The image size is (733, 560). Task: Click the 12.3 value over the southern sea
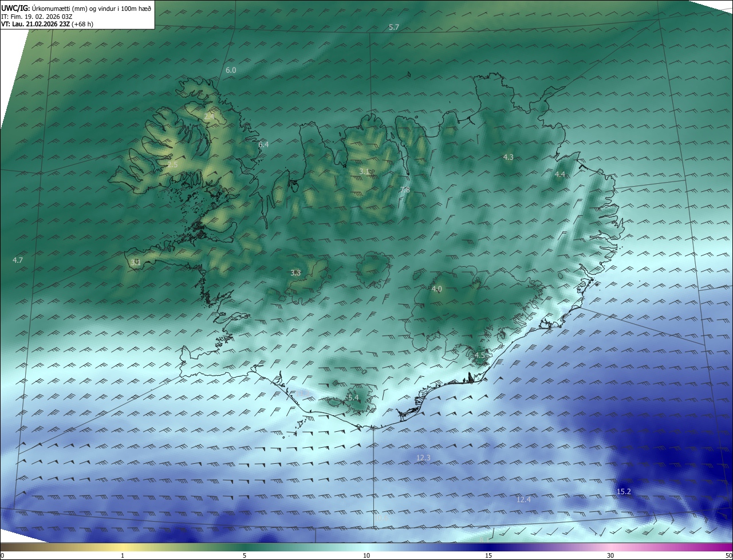click(423, 458)
